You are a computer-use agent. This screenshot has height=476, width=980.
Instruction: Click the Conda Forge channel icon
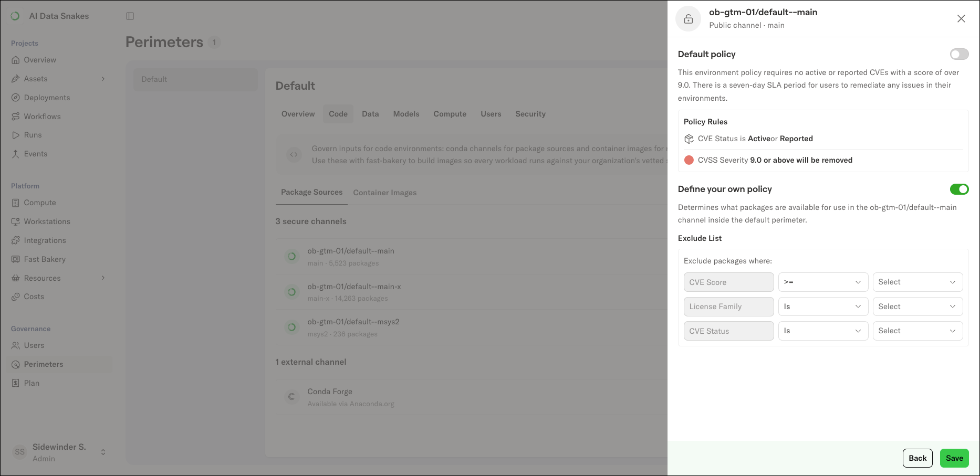pos(291,397)
